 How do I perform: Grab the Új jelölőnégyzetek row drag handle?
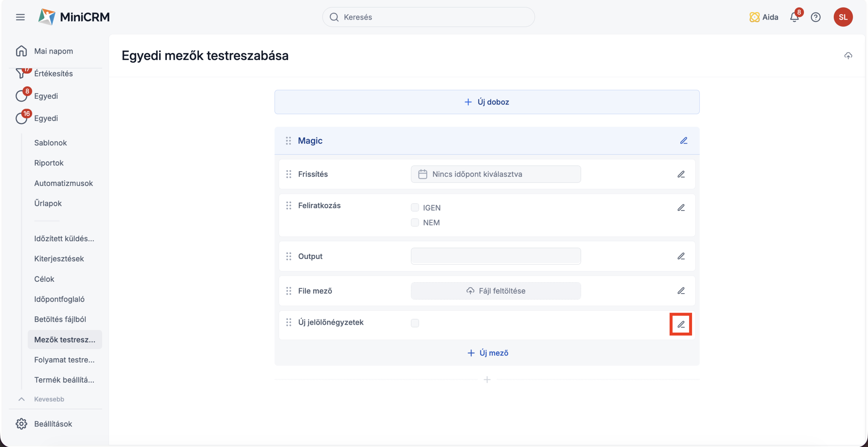pos(289,322)
